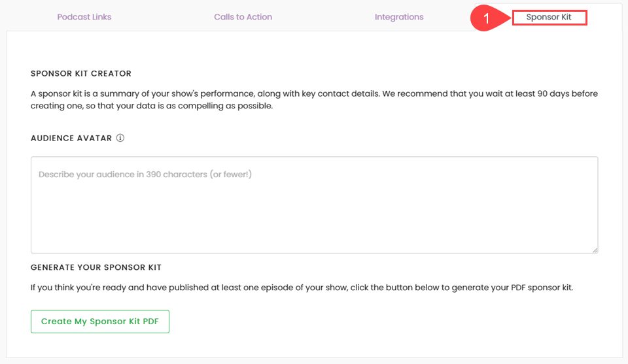
Task: Go to the Integrations tab
Action: click(x=399, y=17)
